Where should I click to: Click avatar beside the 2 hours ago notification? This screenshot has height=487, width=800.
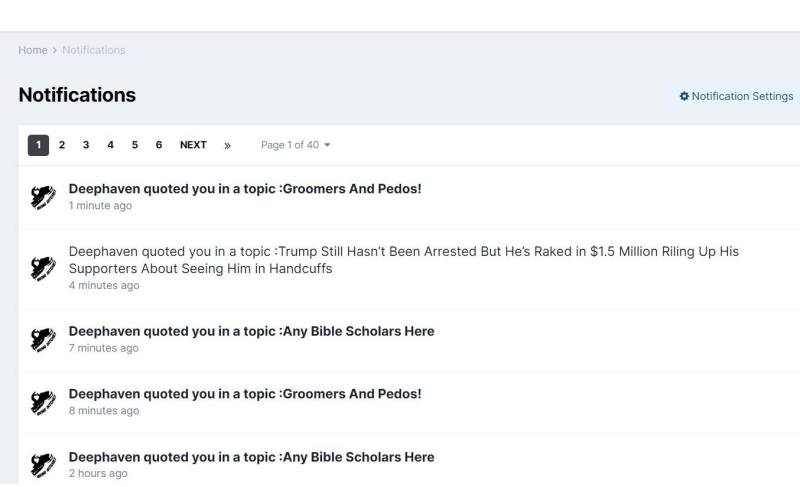click(43, 465)
